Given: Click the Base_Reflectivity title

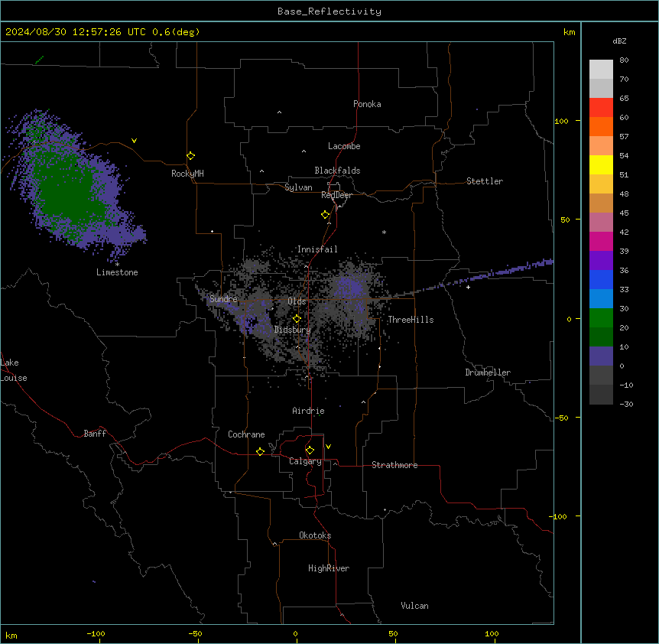Looking at the screenshot, I should [x=329, y=11].
